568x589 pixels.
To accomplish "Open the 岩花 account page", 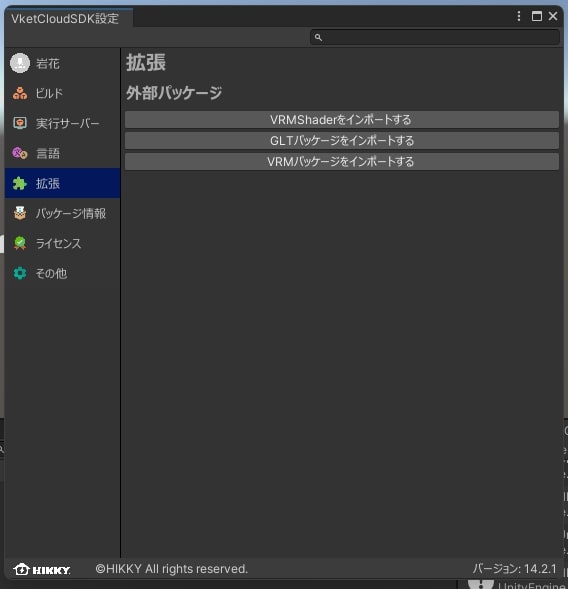I will click(62, 63).
